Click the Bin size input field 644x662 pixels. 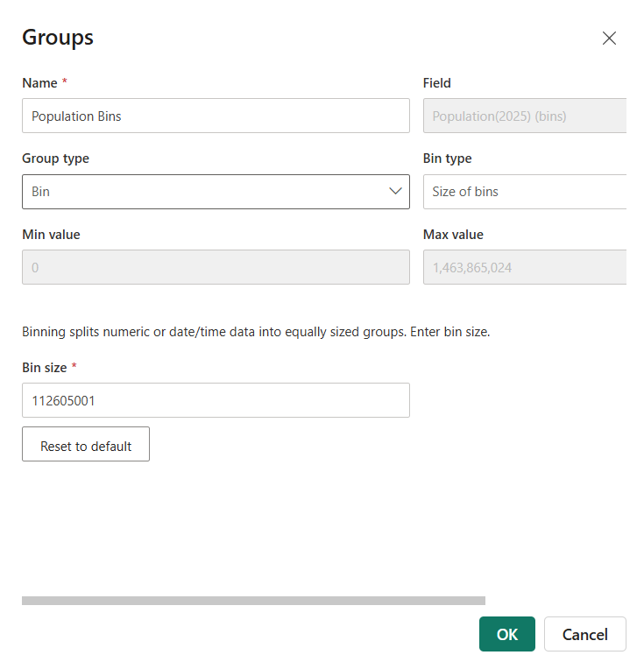point(216,400)
